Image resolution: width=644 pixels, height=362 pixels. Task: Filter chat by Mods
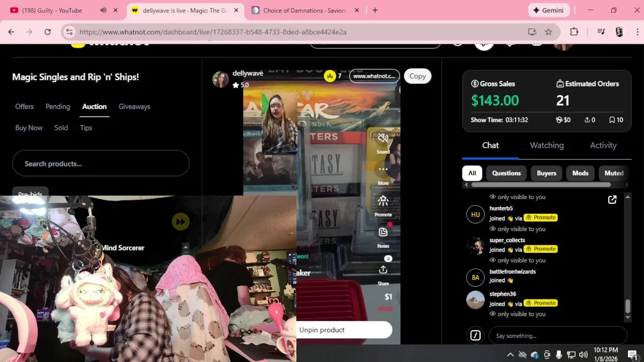click(x=580, y=173)
